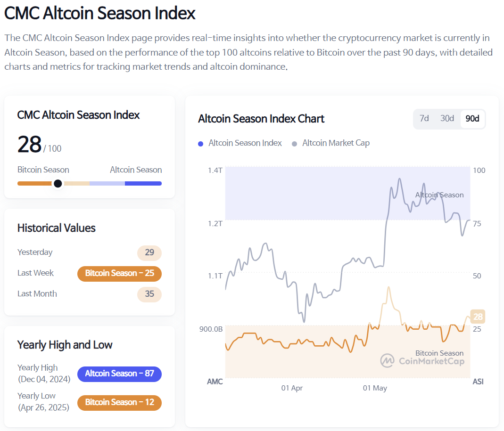The height and width of the screenshot is (431, 504).
Task: Click the current value 28 chart marker
Action: pos(478,317)
